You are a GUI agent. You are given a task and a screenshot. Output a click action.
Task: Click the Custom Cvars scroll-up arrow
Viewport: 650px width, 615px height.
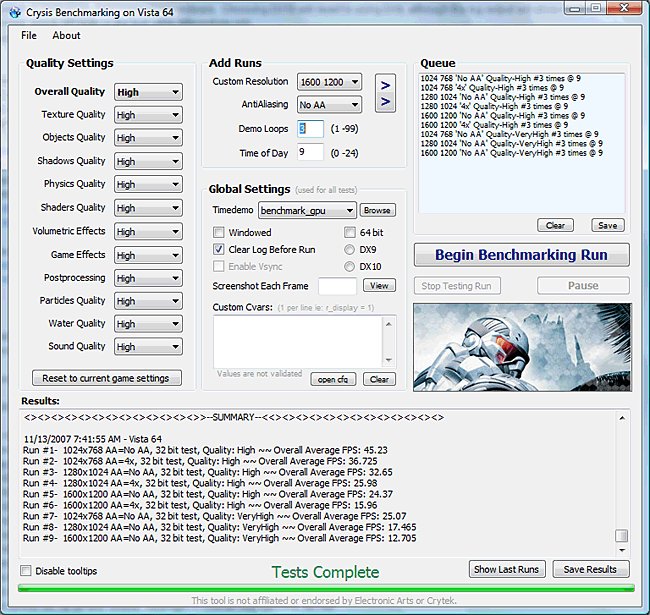pyautogui.click(x=389, y=324)
